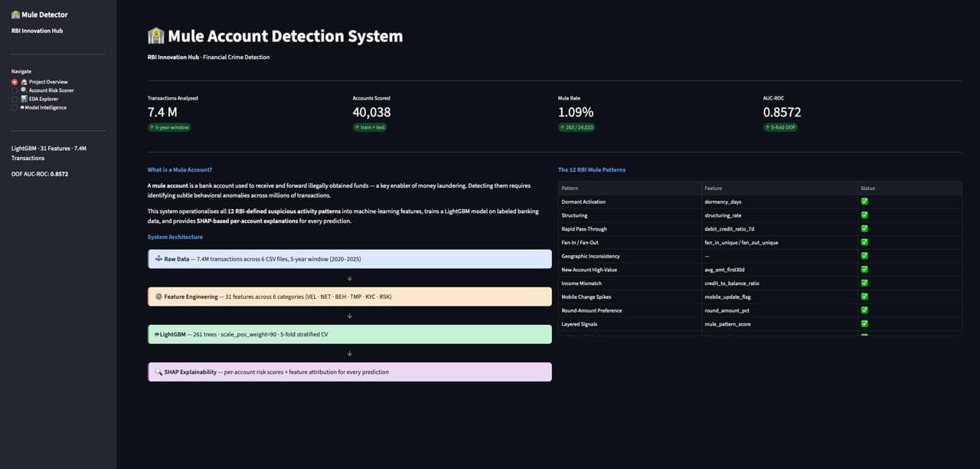The width and height of the screenshot is (980, 469).
Task: Click the icon on the Raw Data card
Action: pyautogui.click(x=158, y=259)
